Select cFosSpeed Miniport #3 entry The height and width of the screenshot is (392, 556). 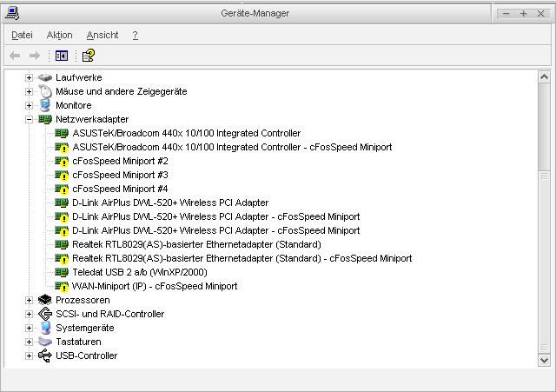120,175
